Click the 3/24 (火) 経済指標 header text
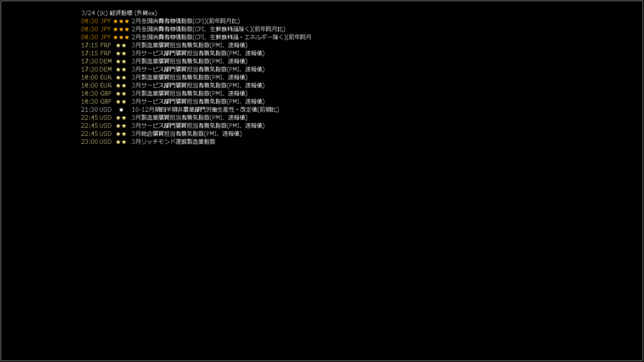This screenshot has width=644, height=362. tap(119, 13)
